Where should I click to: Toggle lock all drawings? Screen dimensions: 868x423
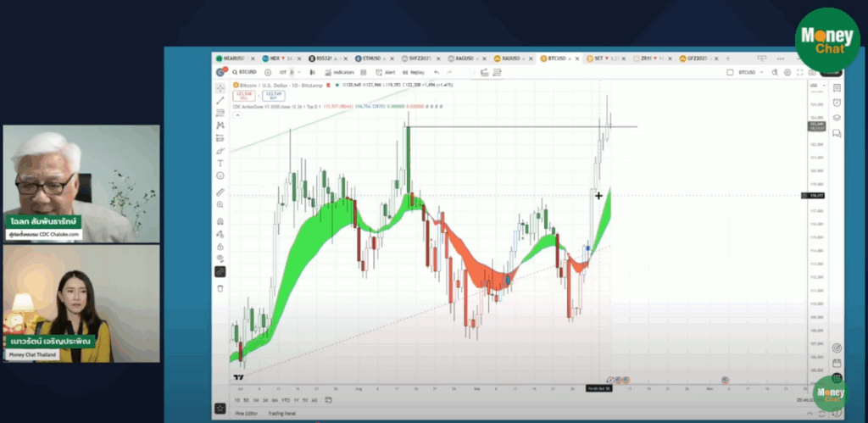tap(220, 247)
